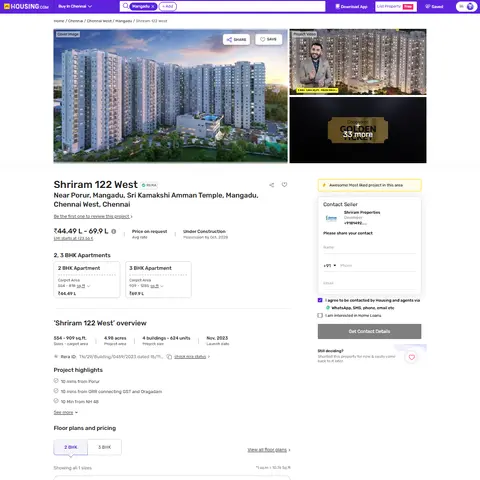The image size is (480, 480).
Task: Click Home breadcrumb link
Action: point(59,21)
